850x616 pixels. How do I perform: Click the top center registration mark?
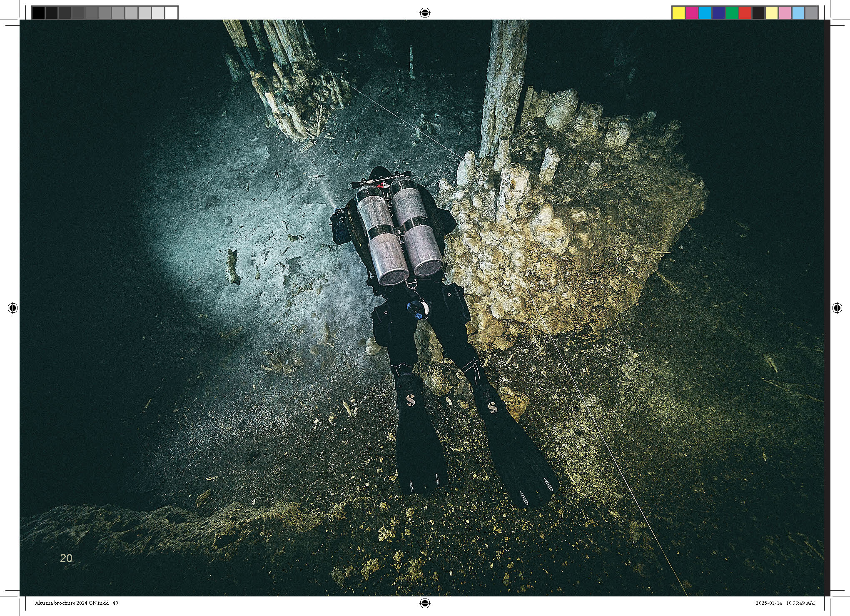point(424,13)
